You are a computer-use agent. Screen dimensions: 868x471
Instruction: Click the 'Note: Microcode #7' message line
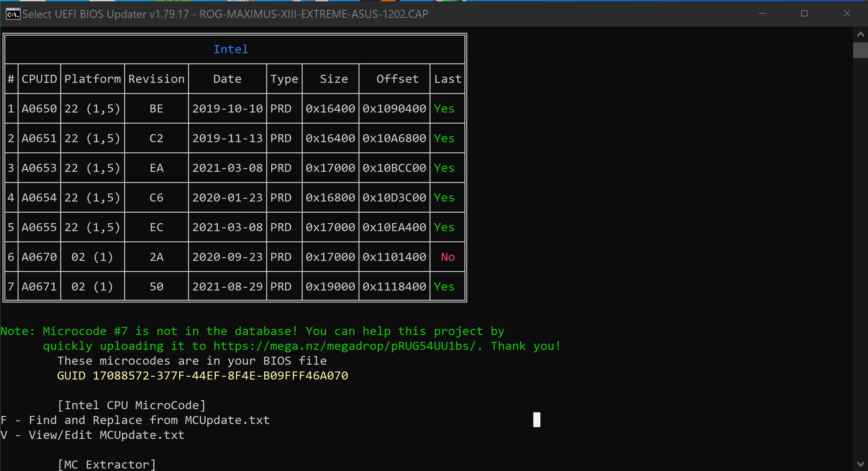click(252, 331)
